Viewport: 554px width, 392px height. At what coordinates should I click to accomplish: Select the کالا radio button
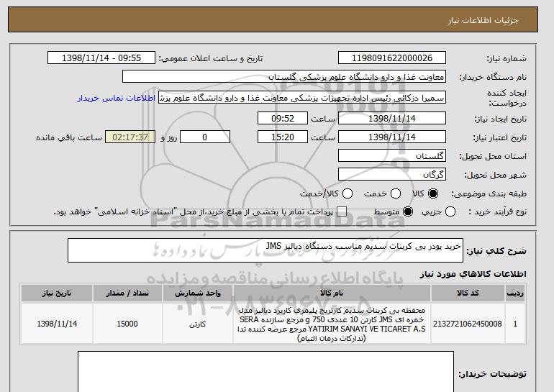(433, 193)
